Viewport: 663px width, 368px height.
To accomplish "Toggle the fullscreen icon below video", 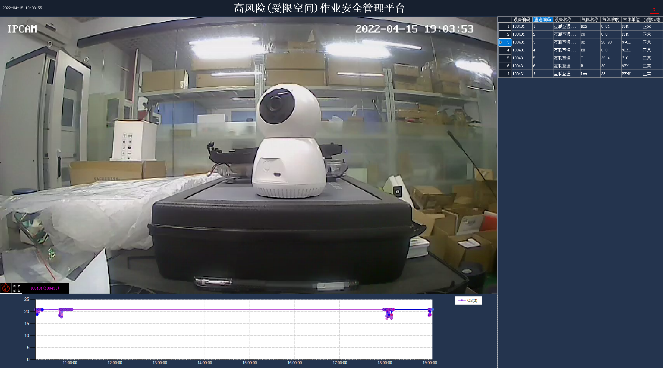I will pyautogui.click(x=16, y=288).
